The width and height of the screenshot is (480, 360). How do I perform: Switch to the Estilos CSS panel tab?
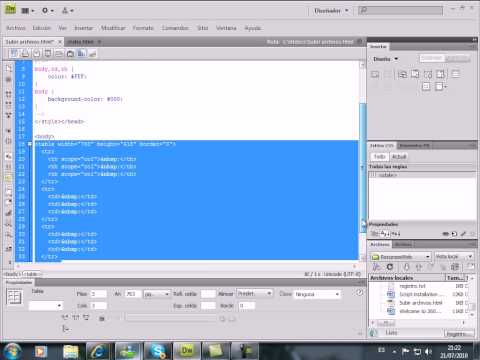point(382,146)
